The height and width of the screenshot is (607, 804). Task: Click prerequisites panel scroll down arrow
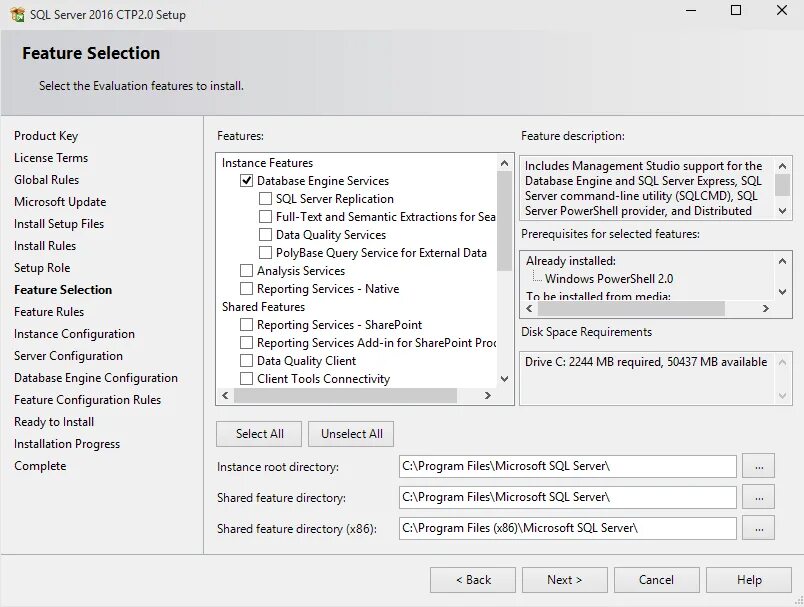click(782, 292)
